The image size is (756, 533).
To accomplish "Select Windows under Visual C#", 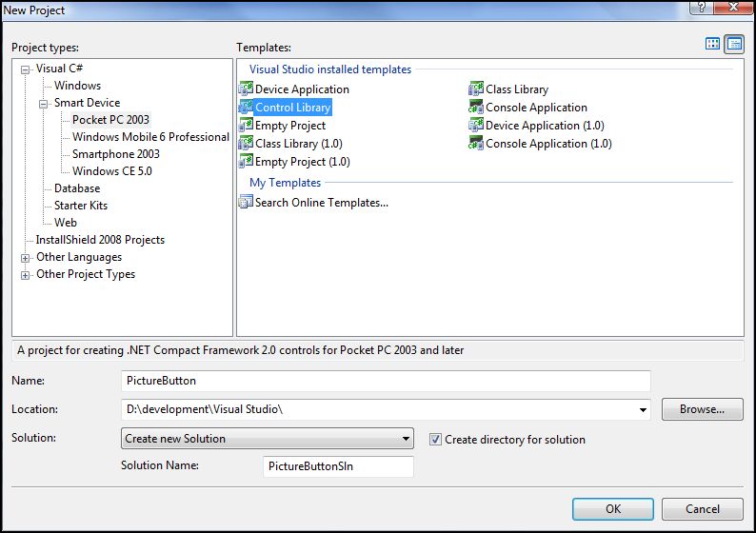I will 78,86.
